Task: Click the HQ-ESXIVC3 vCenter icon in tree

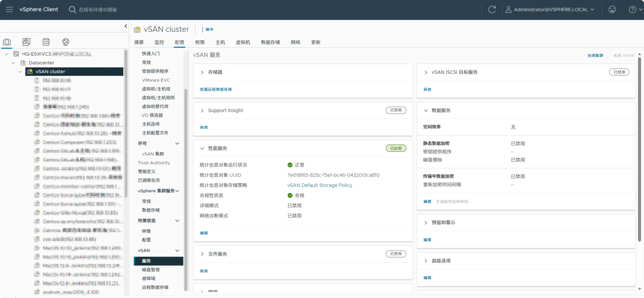Action: point(16,54)
